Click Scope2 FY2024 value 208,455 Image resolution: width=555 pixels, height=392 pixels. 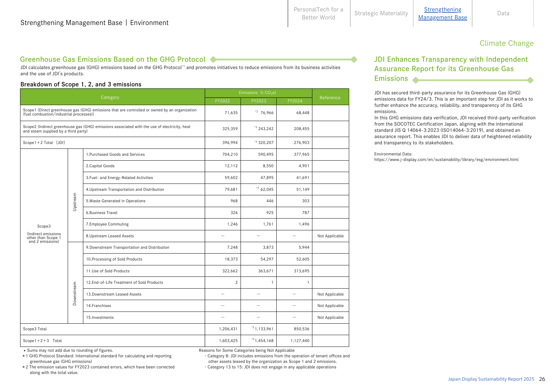[301, 129]
